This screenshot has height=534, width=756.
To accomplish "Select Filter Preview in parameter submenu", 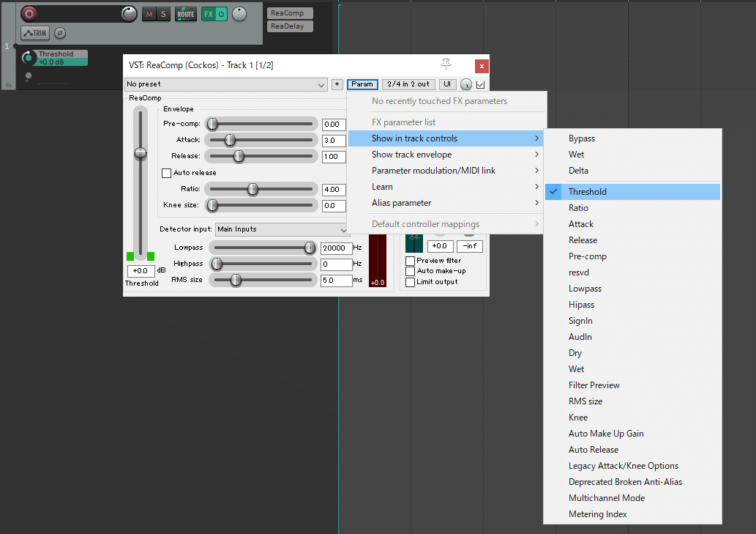I will (632, 385).
